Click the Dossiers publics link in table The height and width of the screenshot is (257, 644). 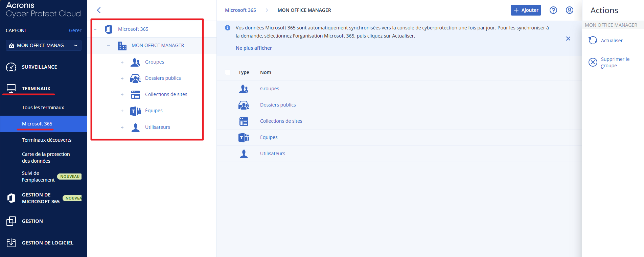pyautogui.click(x=278, y=105)
